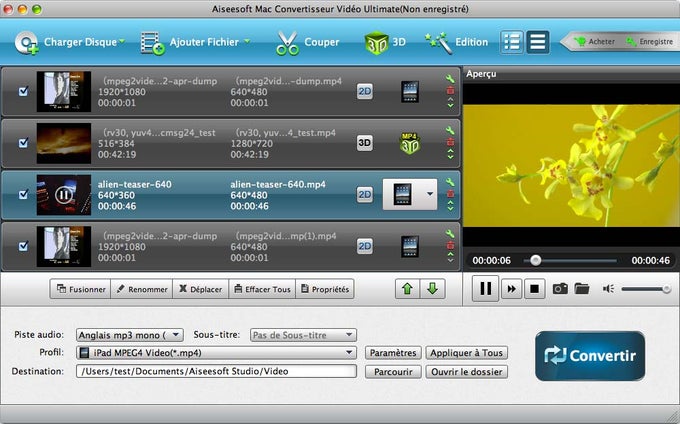Select the cmsg24_test video thumbnail
The width and height of the screenshot is (680, 424).
point(64,143)
